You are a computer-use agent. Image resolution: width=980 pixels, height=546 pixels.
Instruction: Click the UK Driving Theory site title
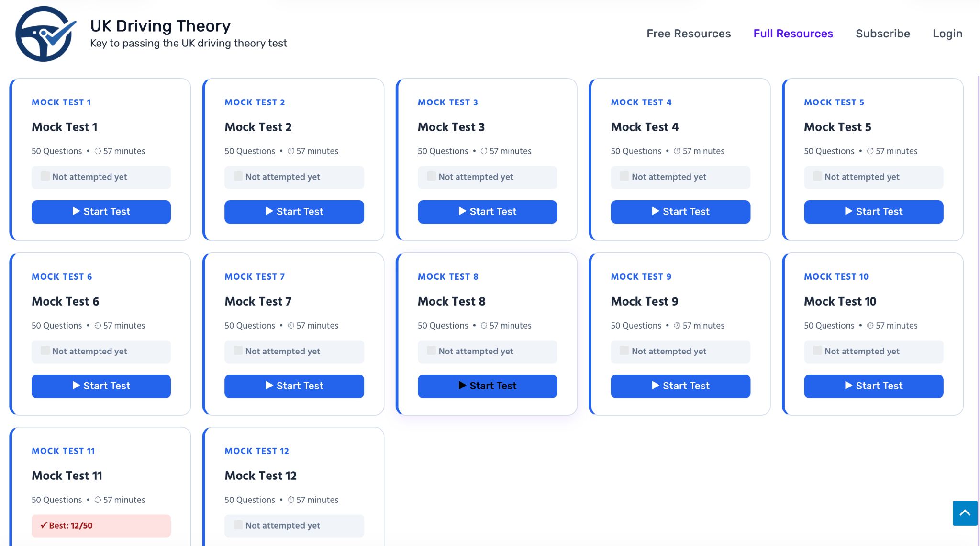(x=160, y=26)
